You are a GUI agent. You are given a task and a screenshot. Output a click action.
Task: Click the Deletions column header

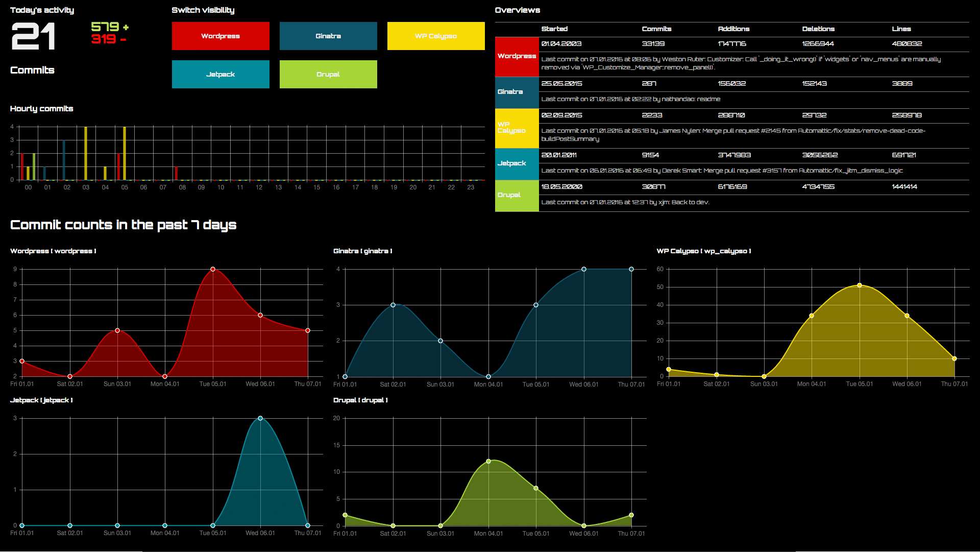pos(818,29)
